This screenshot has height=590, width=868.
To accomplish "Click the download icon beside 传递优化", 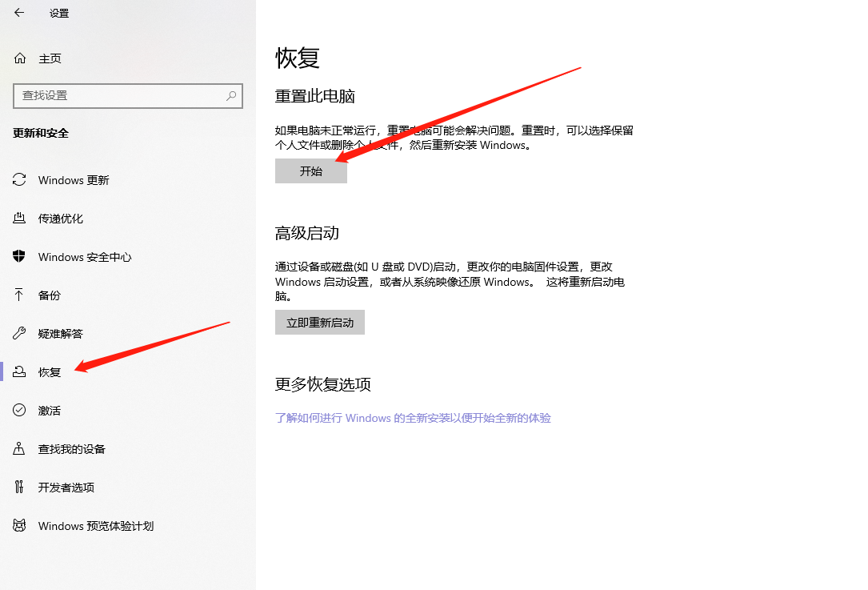I will coord(19,218).
